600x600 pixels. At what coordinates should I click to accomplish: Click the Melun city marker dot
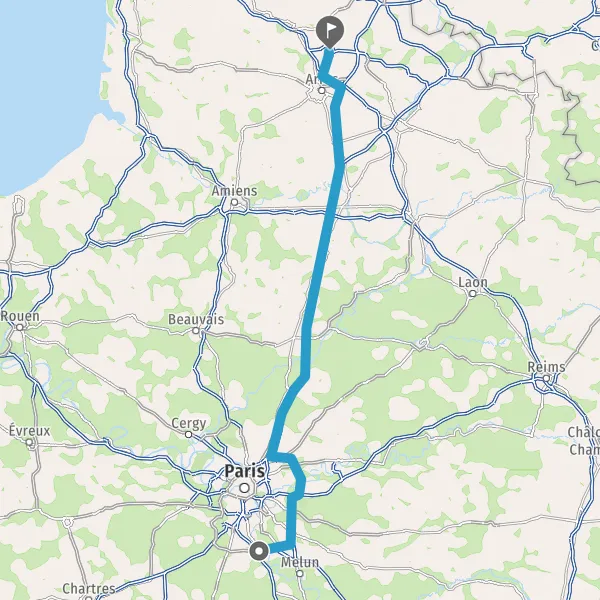pyautogui.click(x=300, y=574)
